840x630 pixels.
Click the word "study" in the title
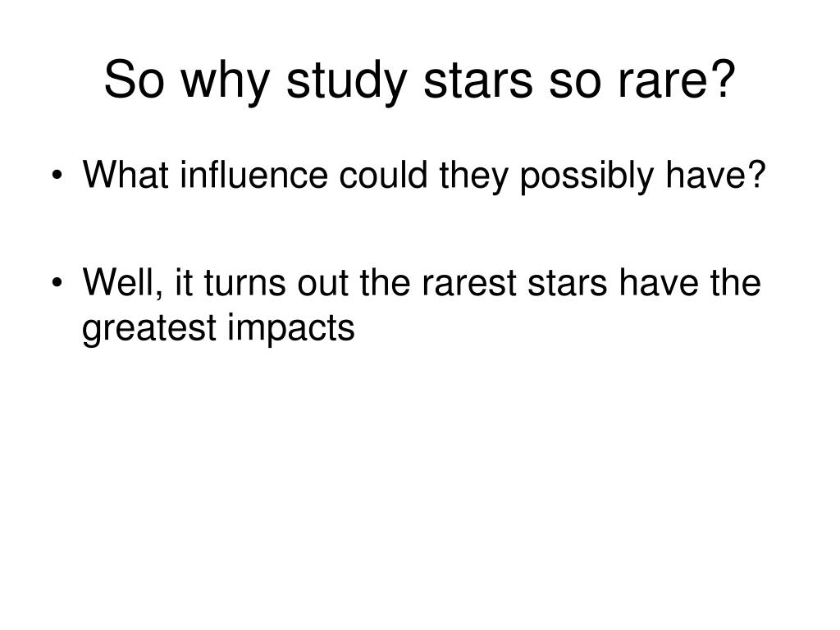(x=347, y=83)
